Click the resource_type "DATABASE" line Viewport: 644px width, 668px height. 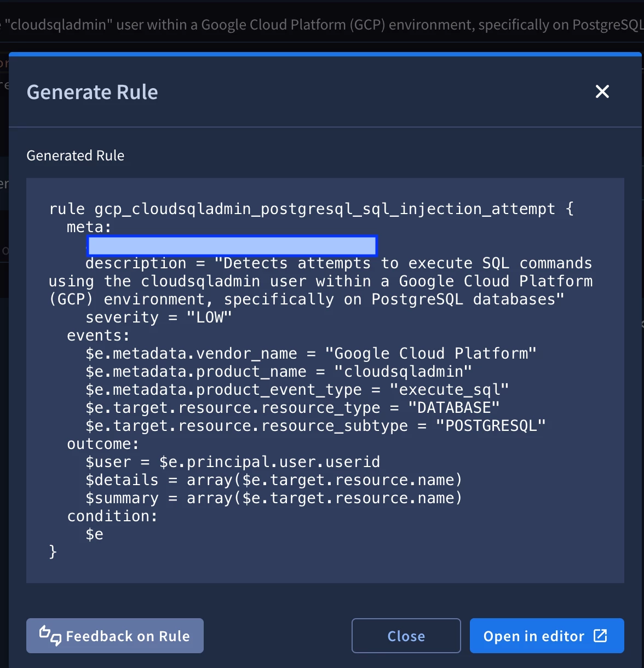[292, 408]
